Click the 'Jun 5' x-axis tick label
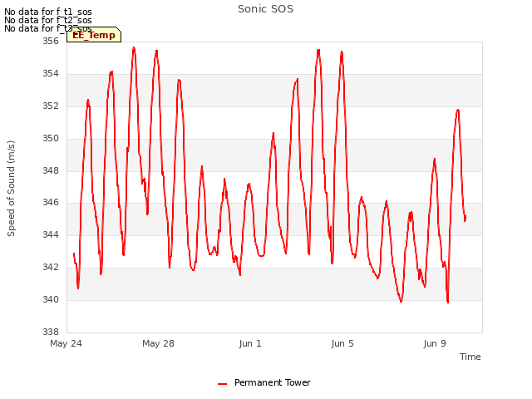The height and width of the screenshot is (399, 532). coord(342,343)
